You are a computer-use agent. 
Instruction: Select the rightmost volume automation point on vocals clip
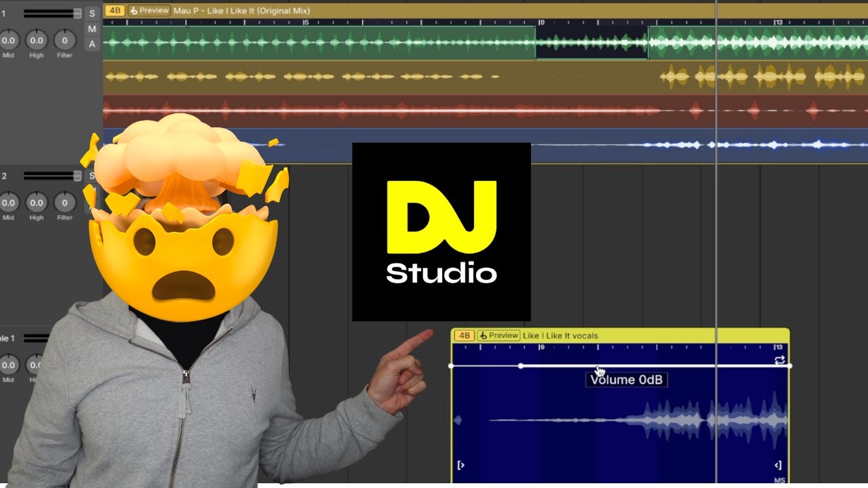[790, 366]
